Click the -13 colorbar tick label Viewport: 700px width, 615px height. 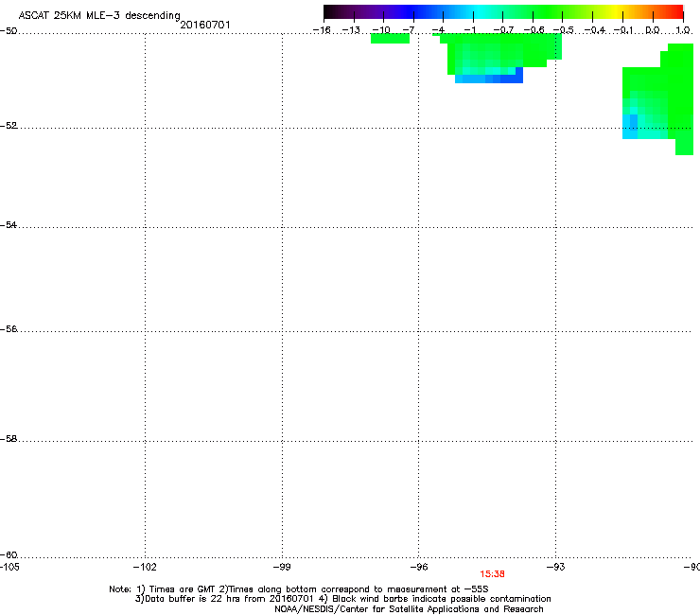pos(351,30)
